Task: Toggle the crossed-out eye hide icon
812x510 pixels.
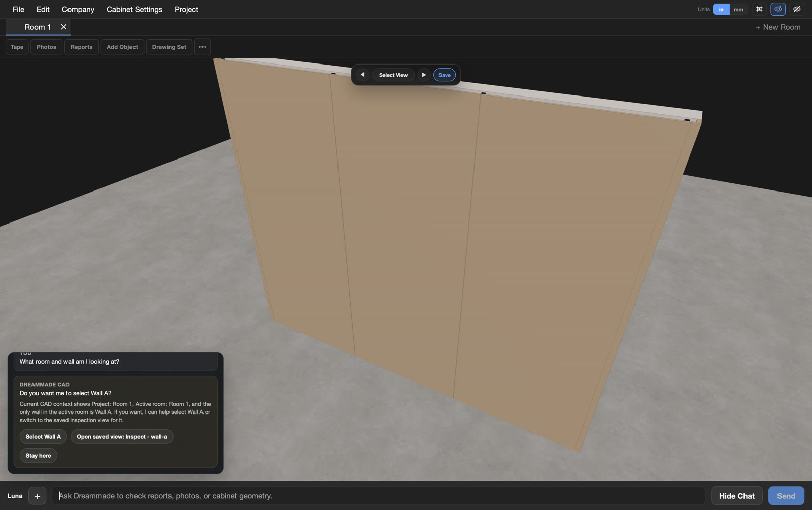Action: [x=797, y=9]
